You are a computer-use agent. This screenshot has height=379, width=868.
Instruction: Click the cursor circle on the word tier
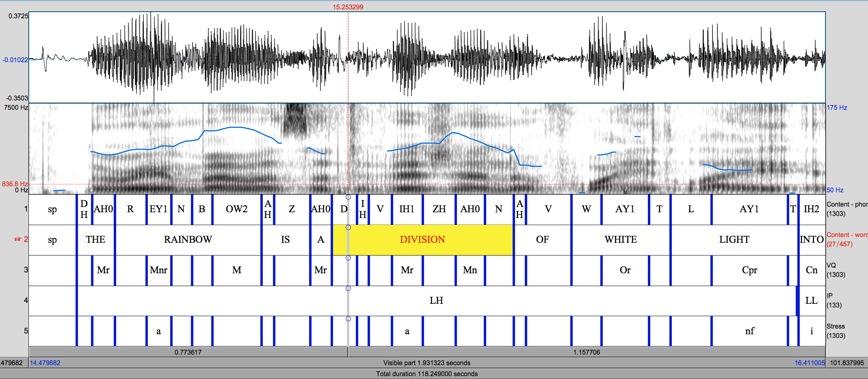[348, 228]
